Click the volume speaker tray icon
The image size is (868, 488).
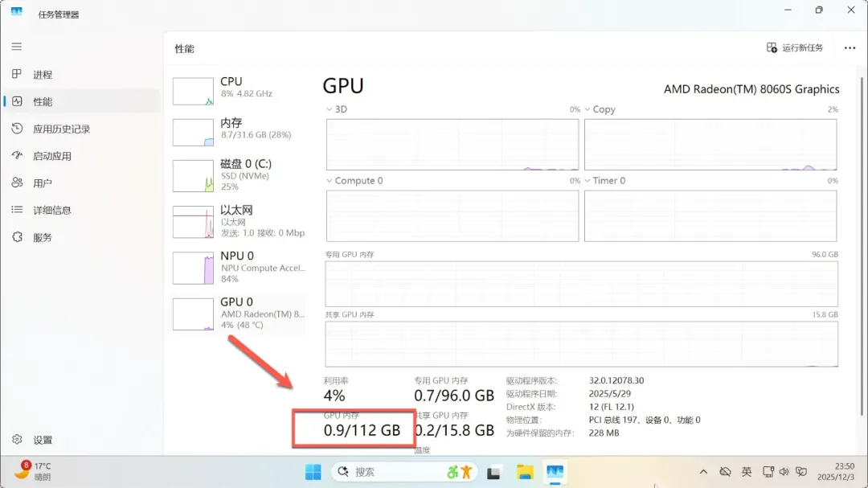pos(784,472)
